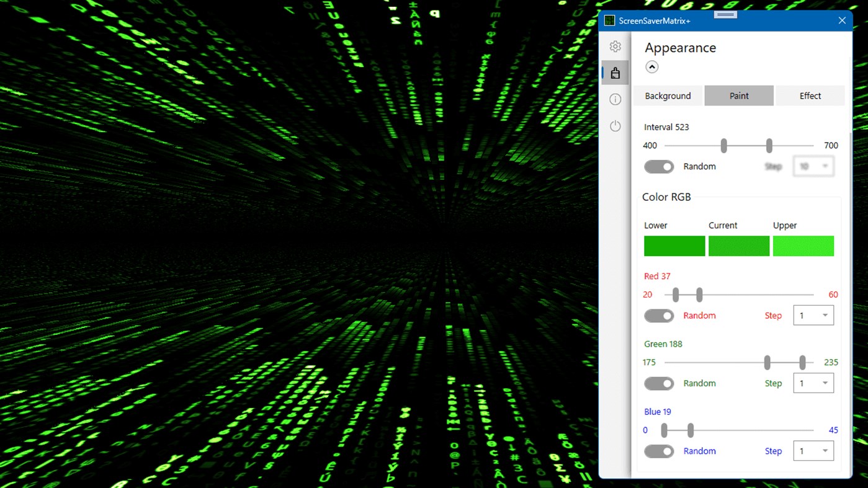Open the Blue Step dropdown
The image size is (868, 488).
coord(813,451)
